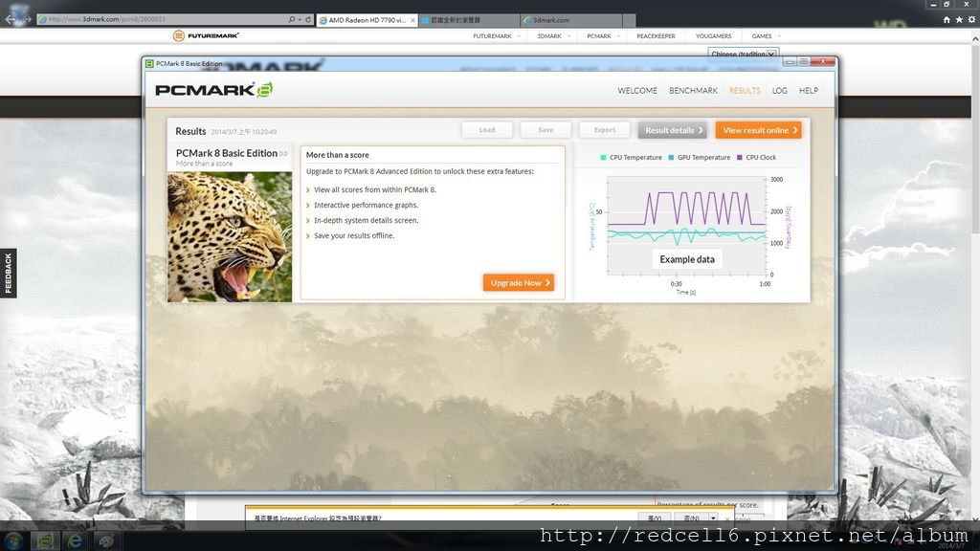Image resolution: width=980 pixels, height=551 pixels.
Task: Open the WELCOME tab in PCMark 8
Action: point(637,91)
